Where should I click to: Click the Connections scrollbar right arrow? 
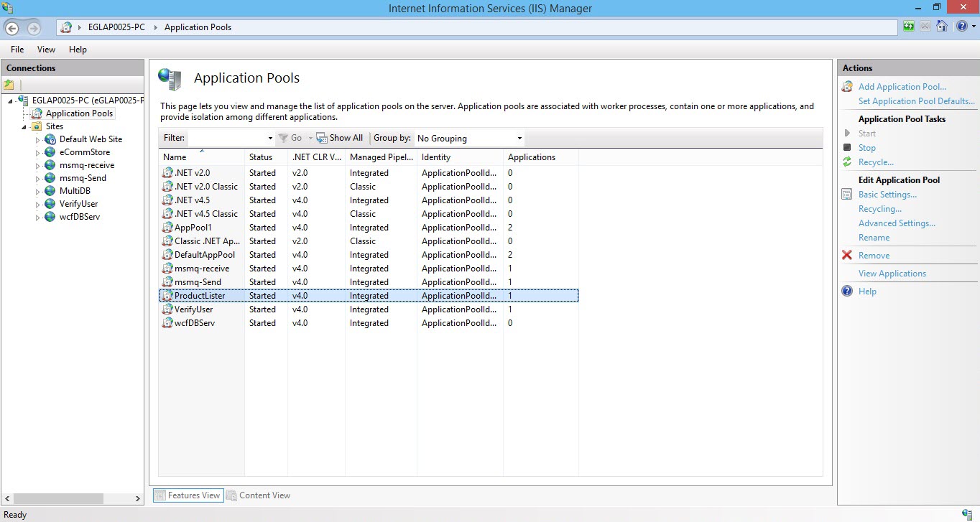point(138,498)
